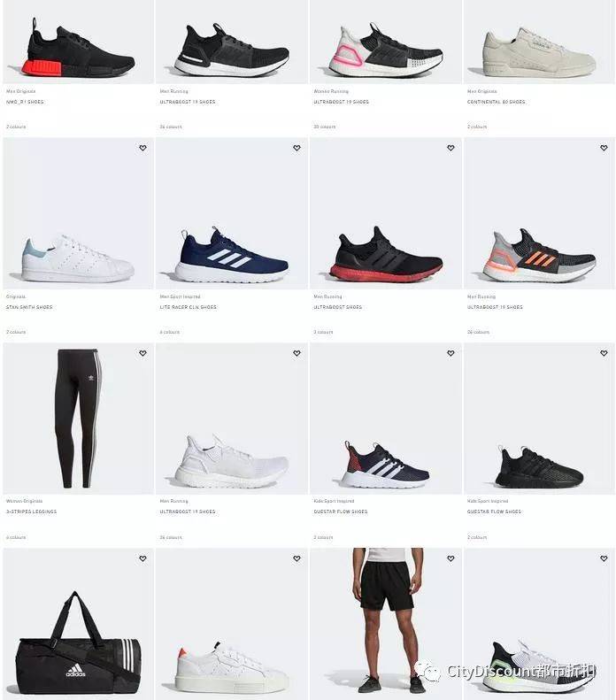Wishlist the black men's shorts
616x700 pixels.
(x=450, y=558)
